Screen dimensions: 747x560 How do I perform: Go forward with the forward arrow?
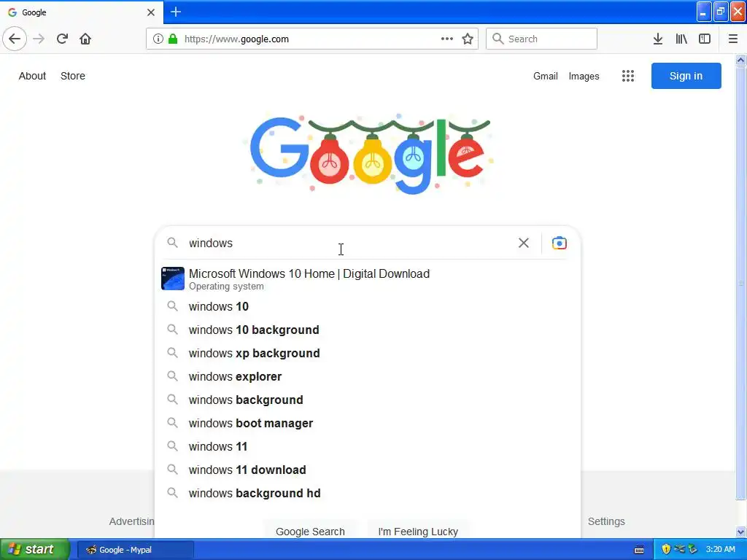tap(39, 39)
